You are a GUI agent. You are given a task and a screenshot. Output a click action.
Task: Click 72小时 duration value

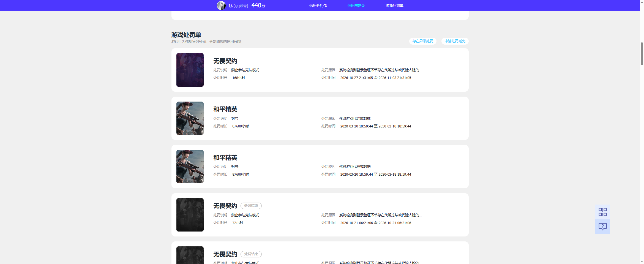coord(238,223)
